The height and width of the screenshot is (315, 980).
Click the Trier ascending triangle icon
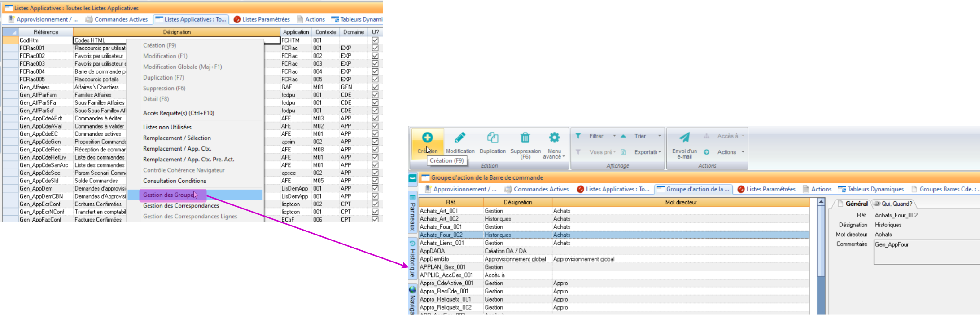[623, 136]
